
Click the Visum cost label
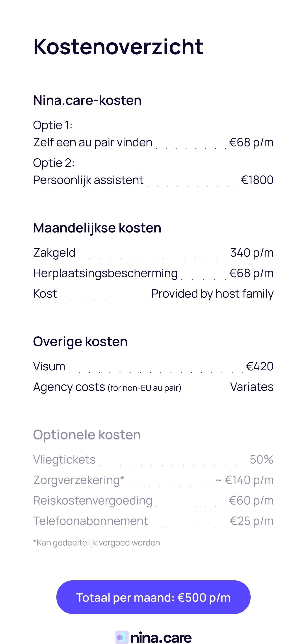pos(49,367)
